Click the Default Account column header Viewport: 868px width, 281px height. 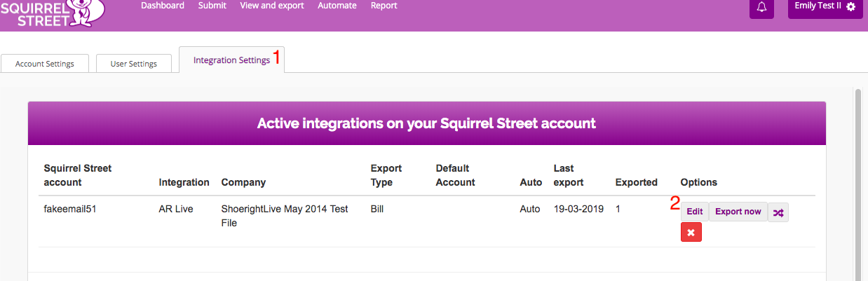[455, 175]
